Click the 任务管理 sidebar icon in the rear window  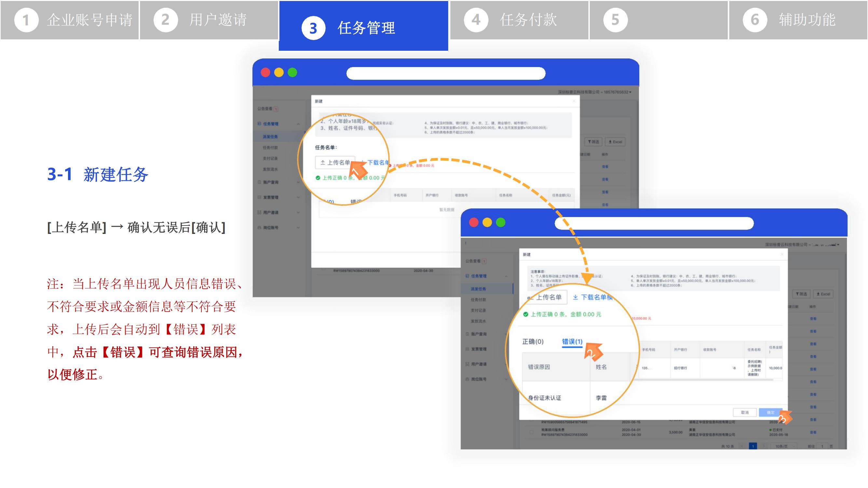coord(259,124)
